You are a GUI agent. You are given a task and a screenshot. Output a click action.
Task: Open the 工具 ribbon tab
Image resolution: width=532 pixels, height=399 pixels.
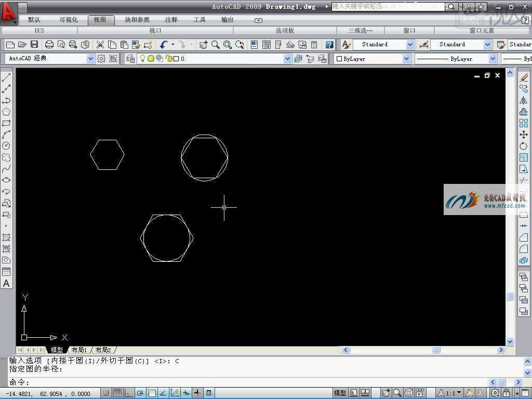pos(199,20)
